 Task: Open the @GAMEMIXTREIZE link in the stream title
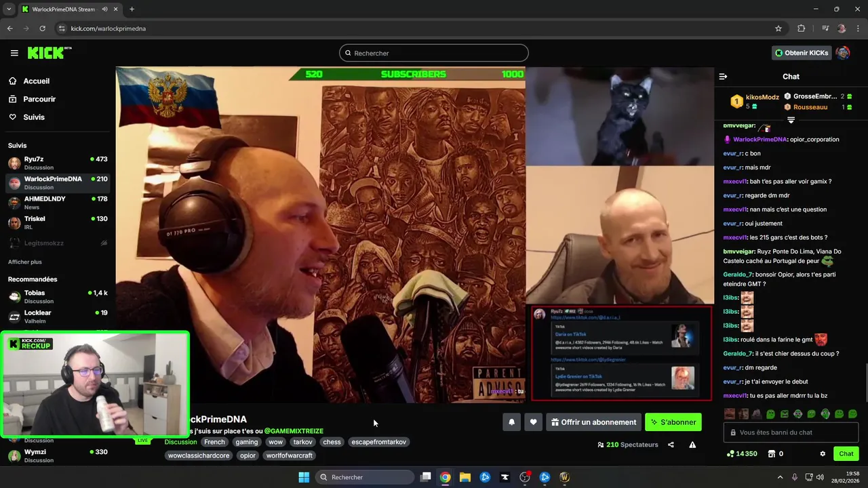294,431
